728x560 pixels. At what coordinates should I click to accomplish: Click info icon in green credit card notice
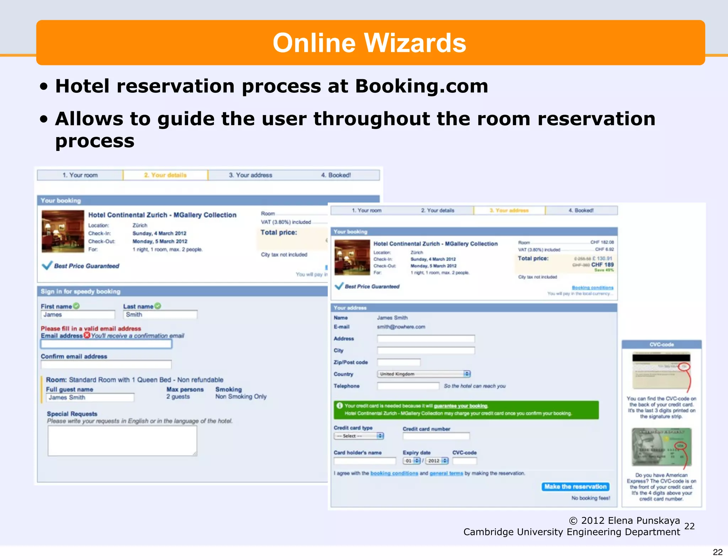339,405
